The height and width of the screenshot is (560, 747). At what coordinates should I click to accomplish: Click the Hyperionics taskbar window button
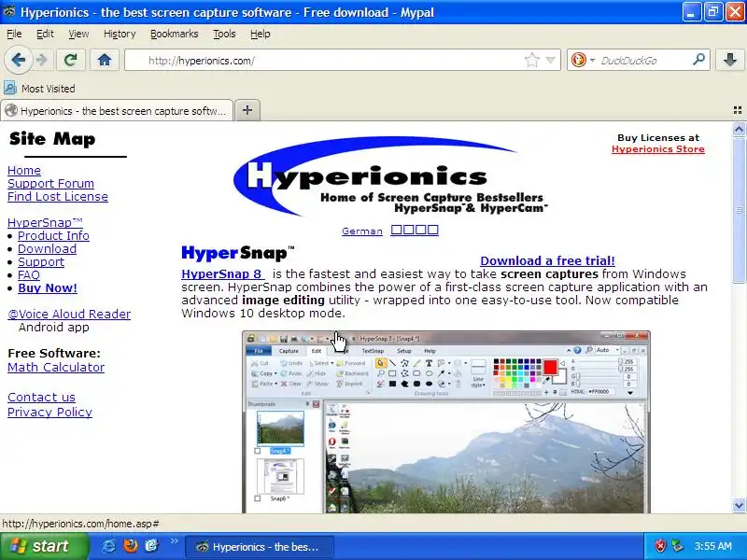(260, 547)
